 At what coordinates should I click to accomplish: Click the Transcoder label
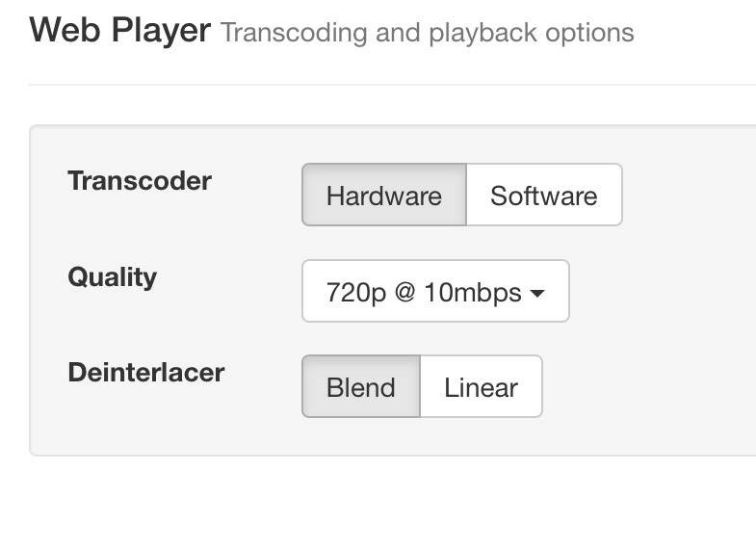(140, 180)
